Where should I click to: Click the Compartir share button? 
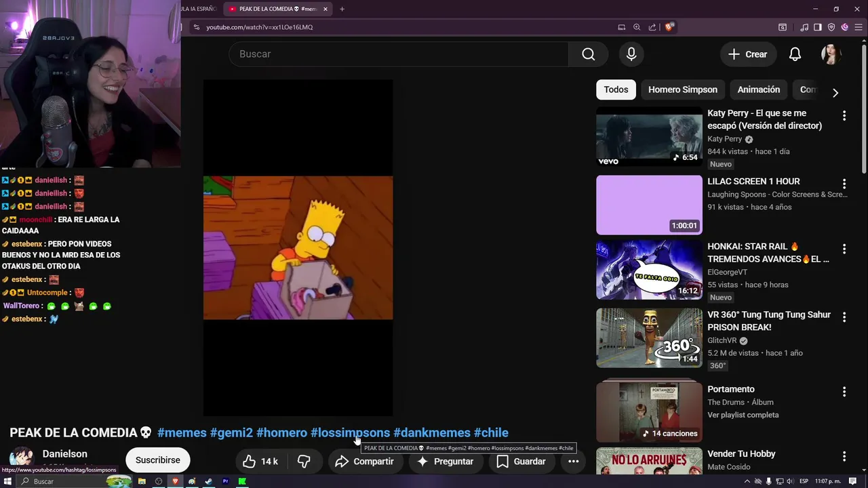point(364,462)
